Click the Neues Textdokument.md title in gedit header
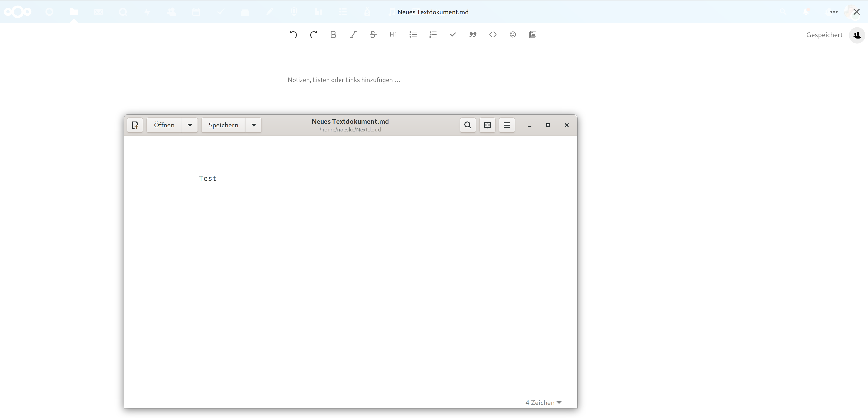Screen dimensions: 868x418 tap(350, 121)
